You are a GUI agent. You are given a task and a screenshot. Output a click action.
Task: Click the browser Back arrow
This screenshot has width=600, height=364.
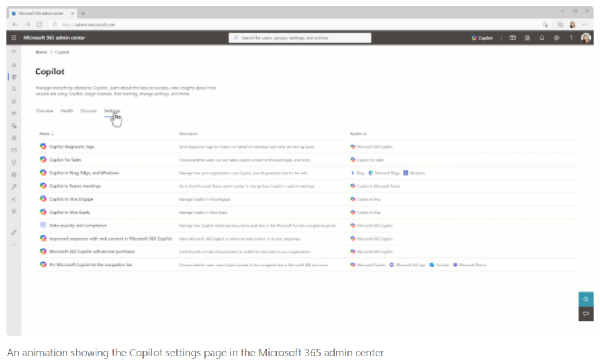click(x=15, y=25)
